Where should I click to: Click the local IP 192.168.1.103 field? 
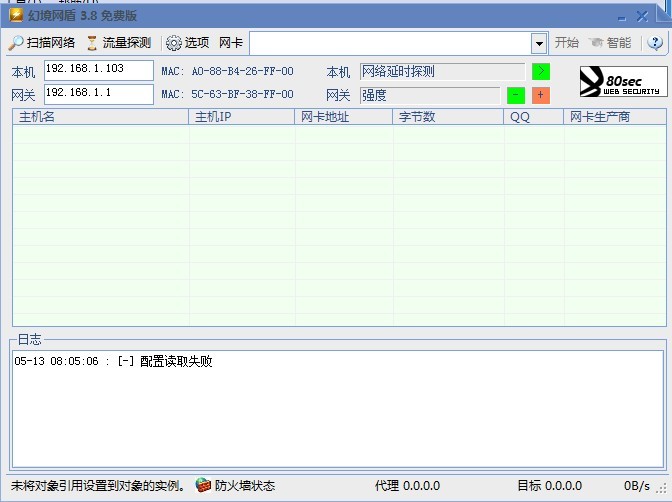coord(99,70)
